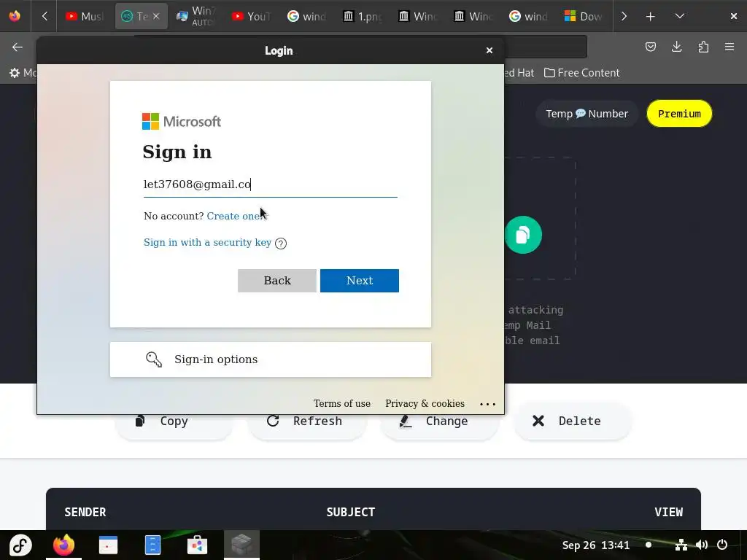Open the Pocket save icon
The image size is (747, 560).
coord(650,47)
